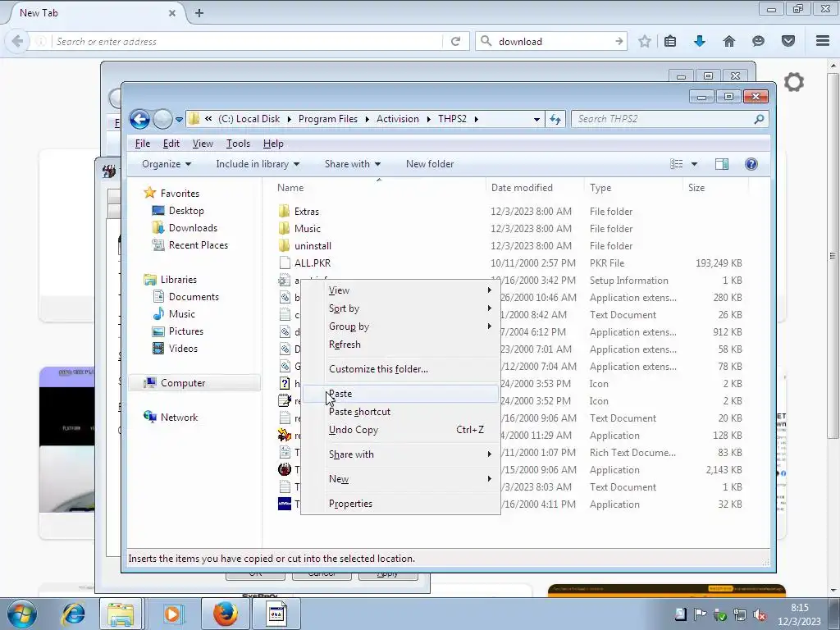Viewport: 840px width, 630px height.
Task: Expand Include in library dropdown
Action: (x=258, y=164)
